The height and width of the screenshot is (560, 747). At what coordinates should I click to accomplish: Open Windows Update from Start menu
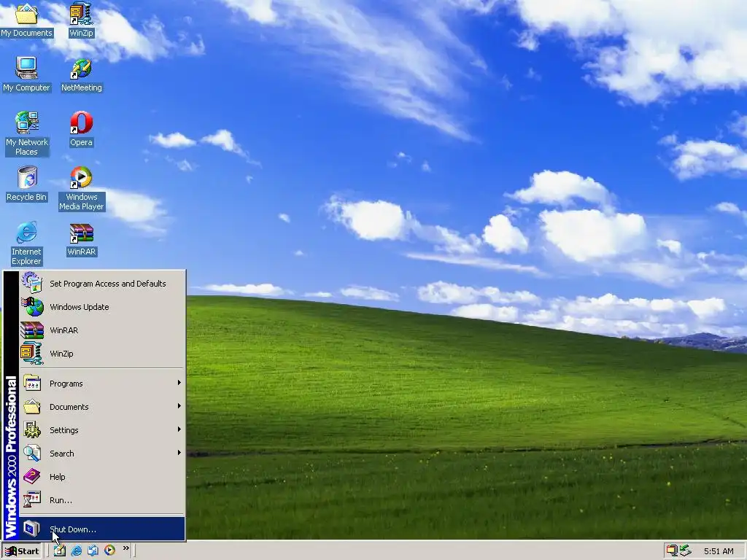click(102, 307)
